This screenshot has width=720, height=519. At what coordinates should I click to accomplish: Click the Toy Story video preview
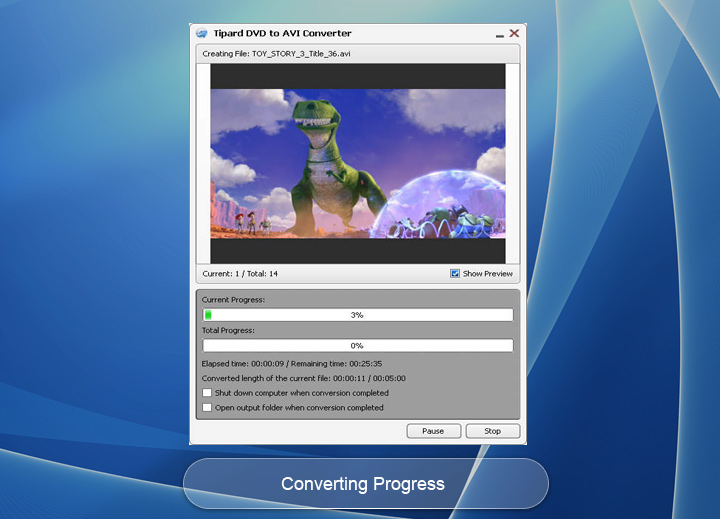[x=358, y=164]
